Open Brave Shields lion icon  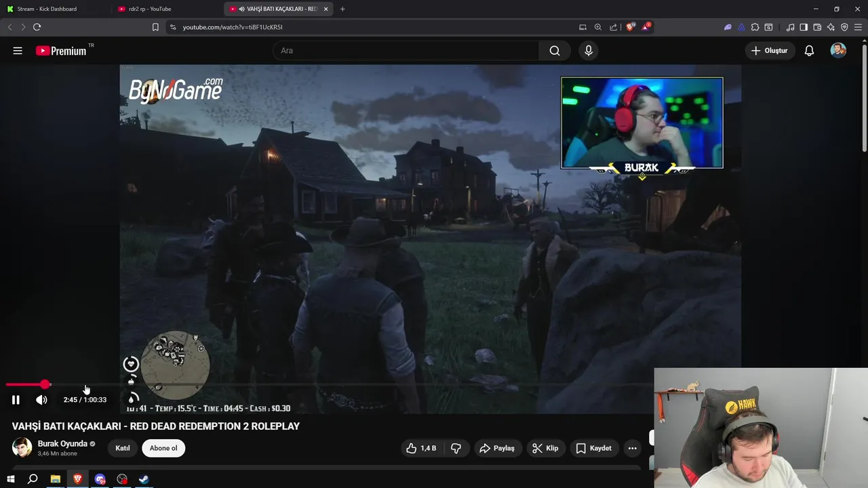631,27
